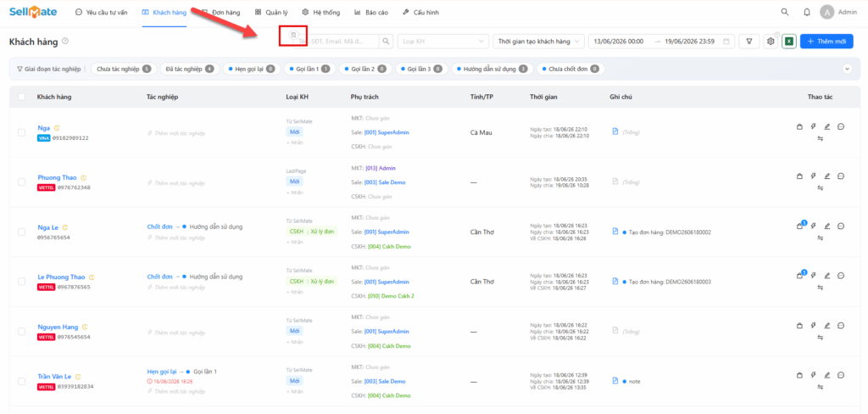
Task: Open the Thời gian tạo khách hàng dropdown
Action: [x=538, y=41]
